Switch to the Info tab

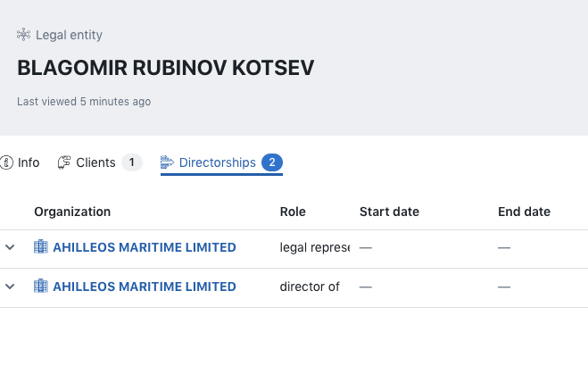pos(29,162)
